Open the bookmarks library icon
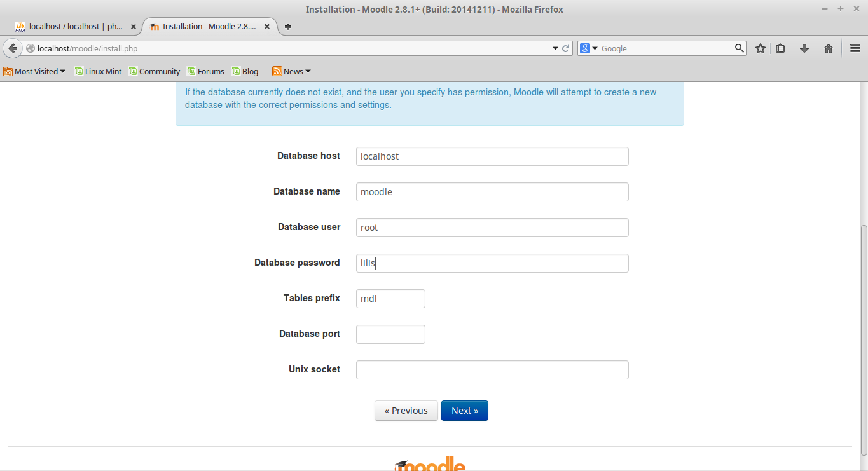The image size is (868, 471). 780,48
